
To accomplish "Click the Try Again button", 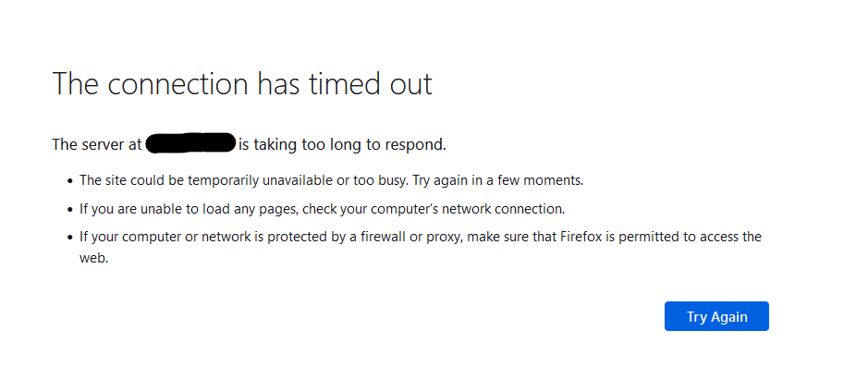I will click(x=716, y=316).
